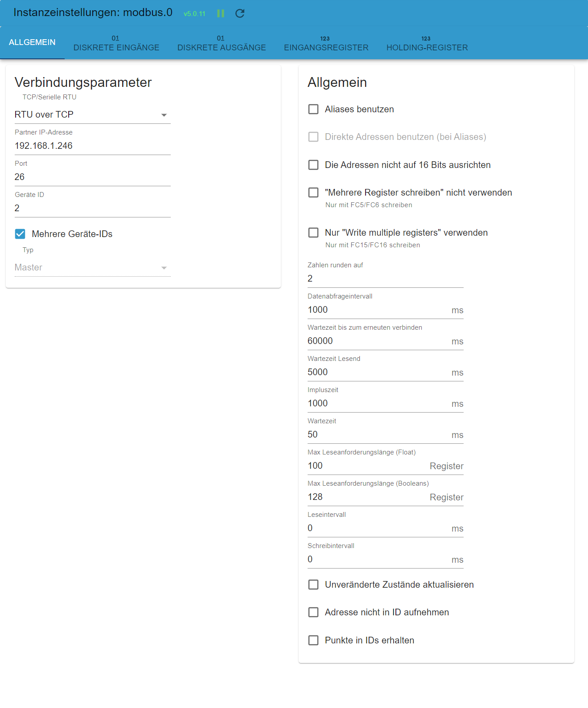This screenshot has height=708, width=588.
Task: Enable Punkte in IDs erhalten
Action: pyautogui.click(x=313, y=640)
